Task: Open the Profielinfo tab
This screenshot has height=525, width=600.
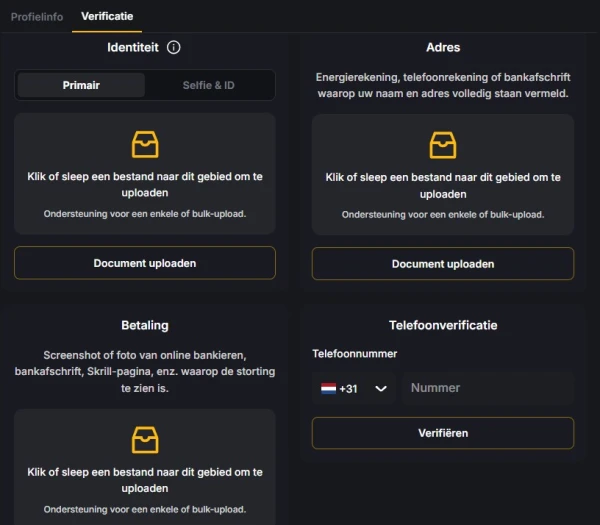Action: point(37,16)
